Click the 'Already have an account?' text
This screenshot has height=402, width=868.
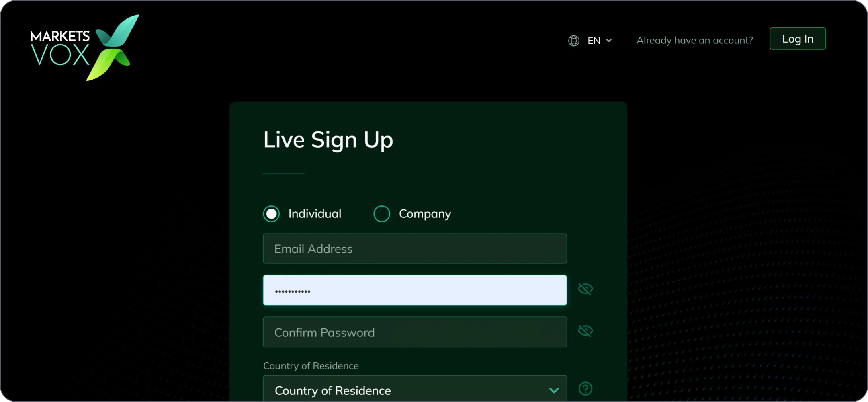[694, 40]
